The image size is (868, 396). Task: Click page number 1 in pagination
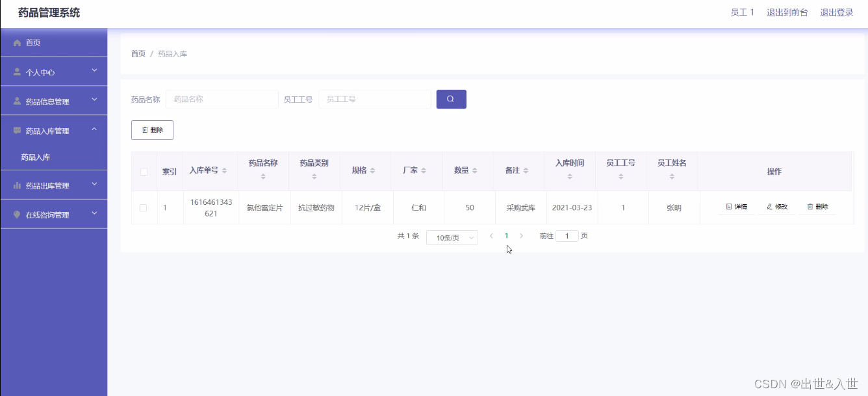point(507,236)
